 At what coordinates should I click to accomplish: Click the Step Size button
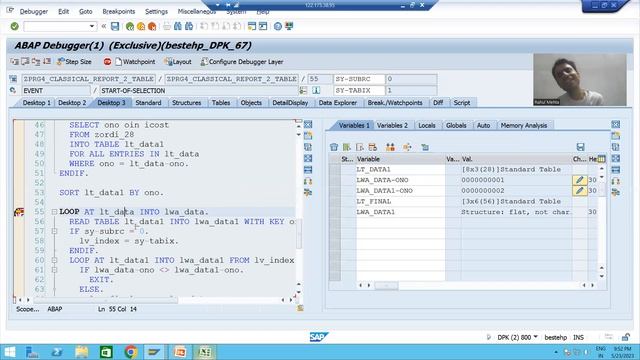(74, 62)
